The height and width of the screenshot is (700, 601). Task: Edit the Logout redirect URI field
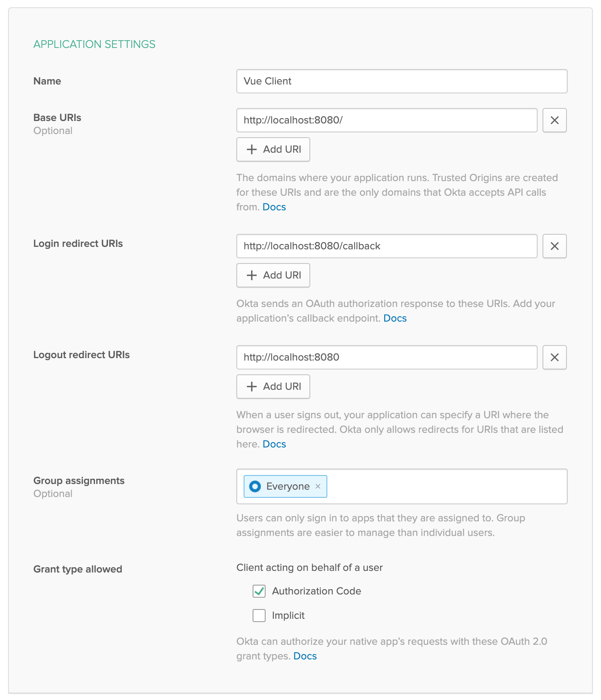click(387, 357)
